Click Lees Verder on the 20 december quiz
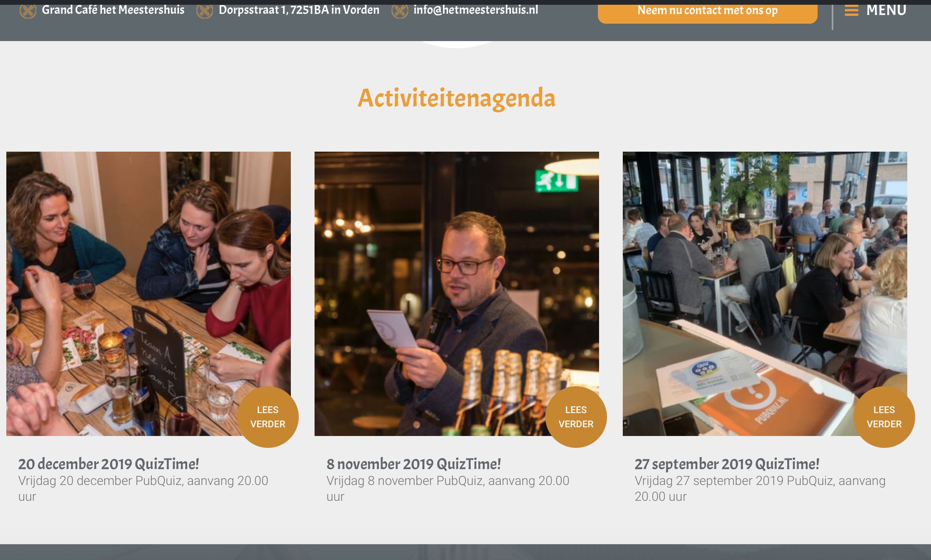 (268, 417)
